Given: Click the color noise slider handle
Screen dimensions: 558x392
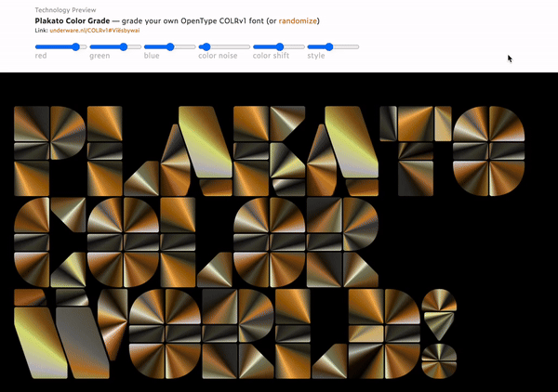Looking at the screenshot, I should click(x=206, y=46).
